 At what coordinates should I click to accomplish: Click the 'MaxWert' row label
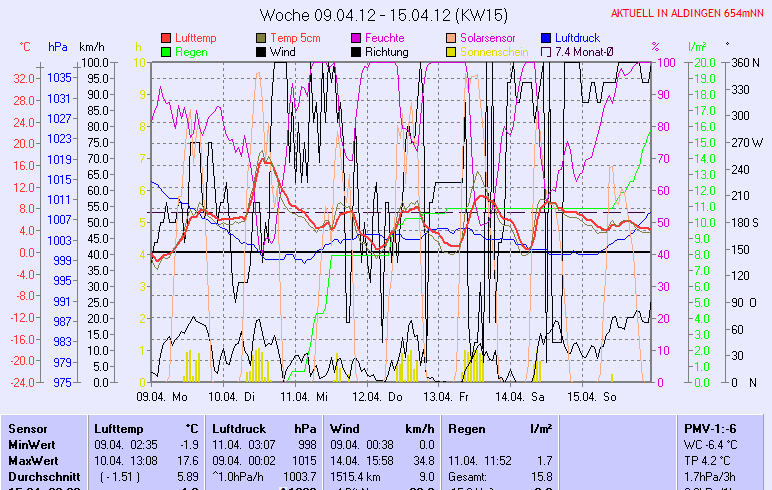tap(33, 459)
